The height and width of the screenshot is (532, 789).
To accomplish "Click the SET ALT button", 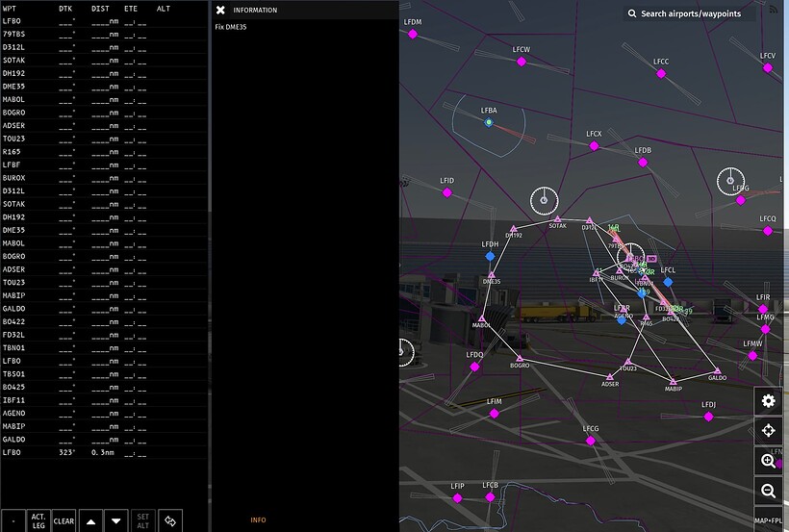I will point(143,520).
